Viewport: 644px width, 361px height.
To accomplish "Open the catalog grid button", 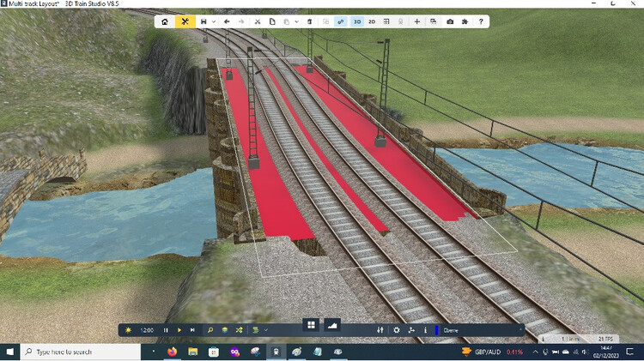I will click(312, 325).
